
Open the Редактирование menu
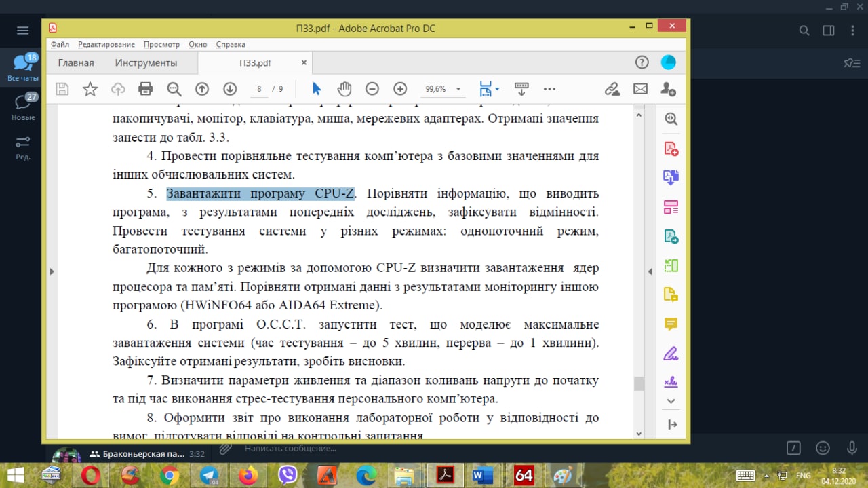coord(106,44)
